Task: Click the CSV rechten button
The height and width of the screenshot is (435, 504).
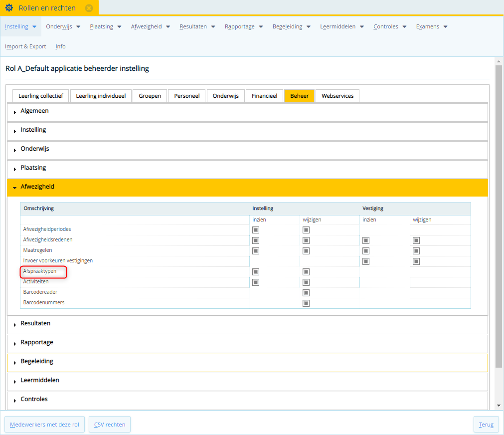Action: tap(110, 425)
